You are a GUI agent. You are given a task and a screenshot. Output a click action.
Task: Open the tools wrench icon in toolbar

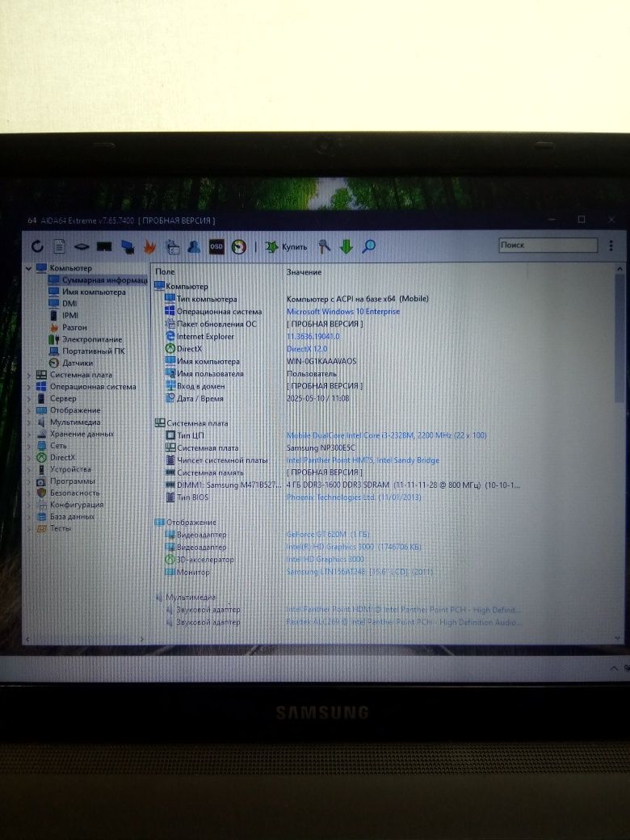(x=324, y=246)
